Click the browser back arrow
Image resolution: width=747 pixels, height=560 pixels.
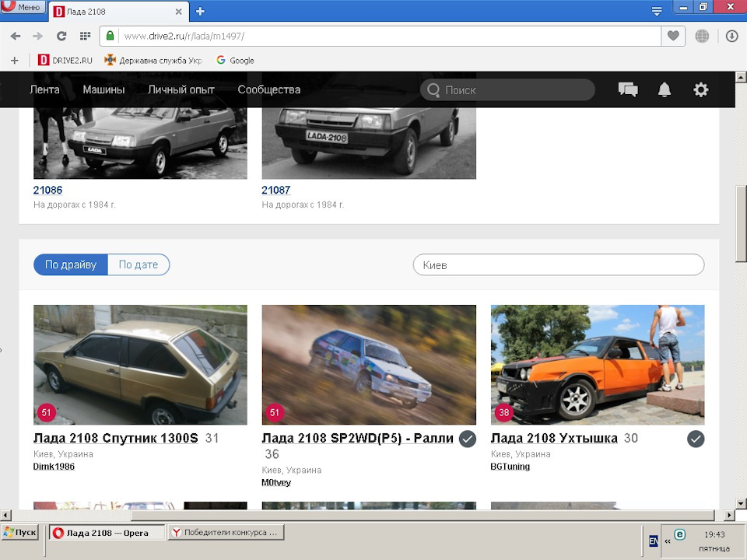pos(16,37)
